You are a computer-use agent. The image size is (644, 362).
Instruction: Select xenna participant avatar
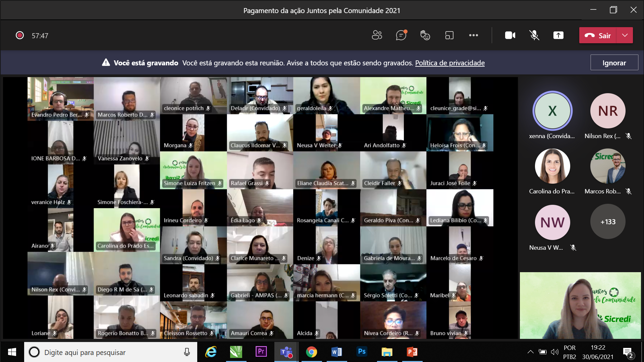[552, 111]
